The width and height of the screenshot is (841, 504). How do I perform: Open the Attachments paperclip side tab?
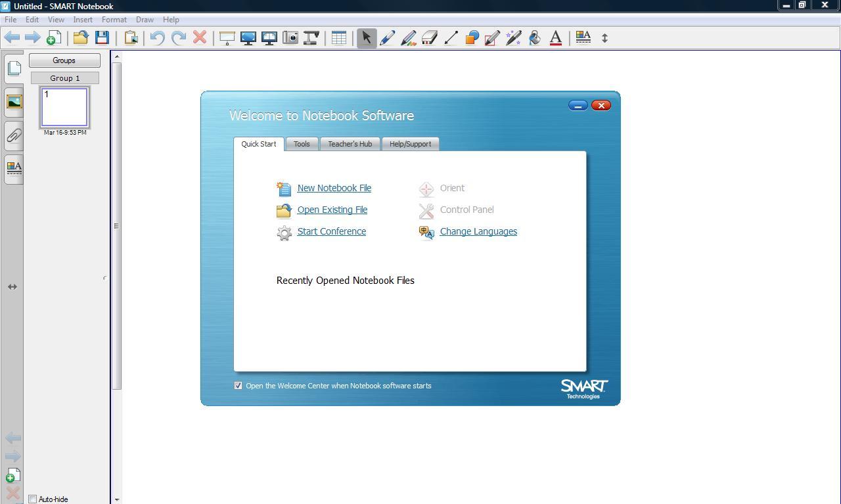(x=14, y=135)
